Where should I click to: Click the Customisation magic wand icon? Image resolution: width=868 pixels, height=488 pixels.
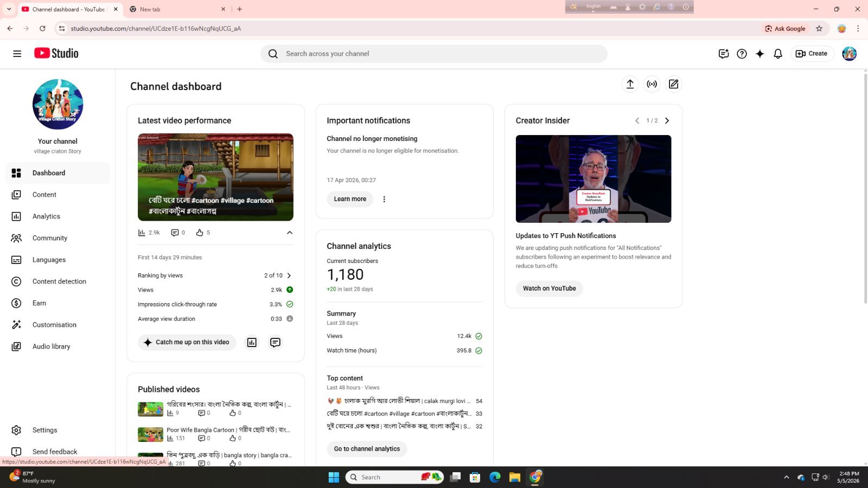click(16, 325)
